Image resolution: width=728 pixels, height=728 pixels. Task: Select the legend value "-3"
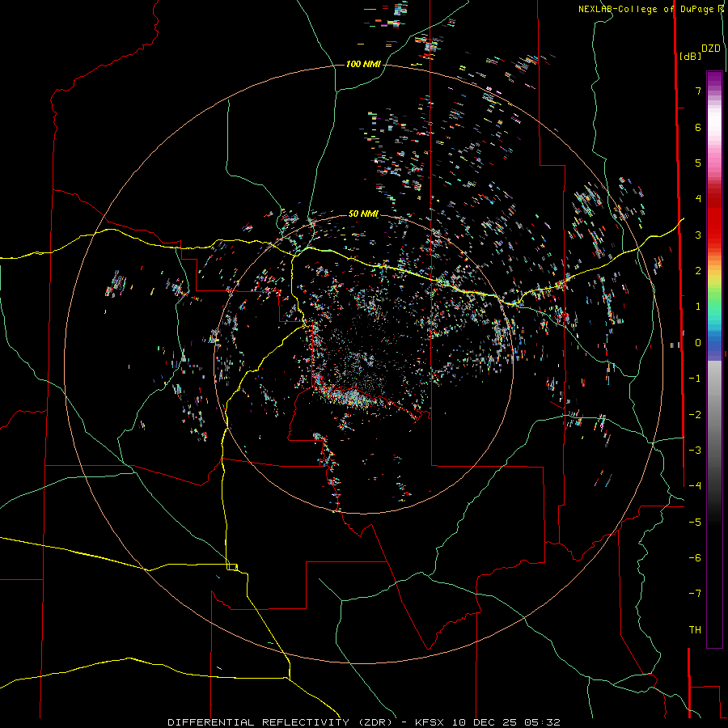point(695,451)
